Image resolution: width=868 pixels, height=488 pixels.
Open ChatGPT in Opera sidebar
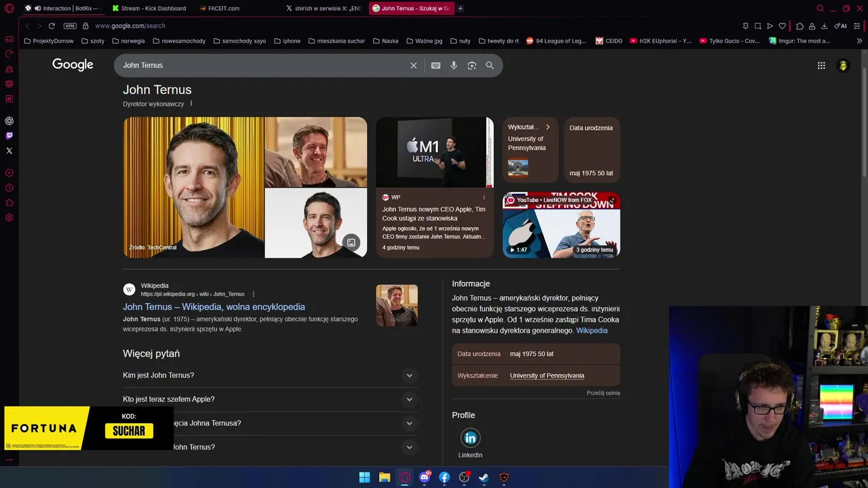(x=9, y=121)
